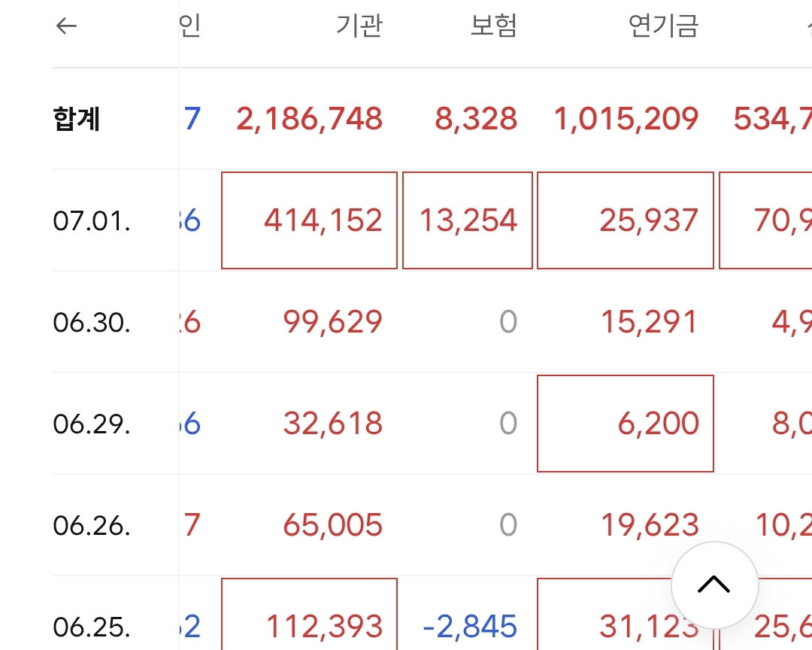
Task: Click total 2,186,748 in 기관 column
Action: tap(310, 119)
